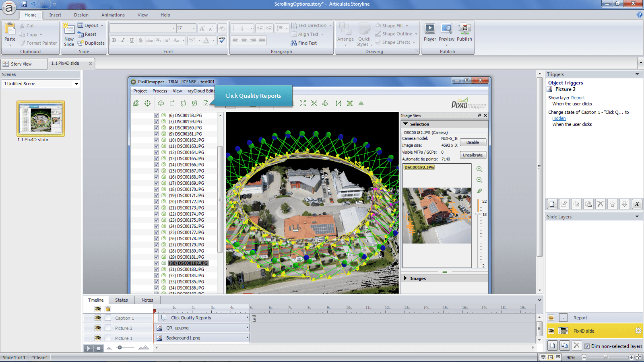Lock all timeline objects with the padlock
The image size is (644, 362).
pyautogui.click(x=107, y=309)
